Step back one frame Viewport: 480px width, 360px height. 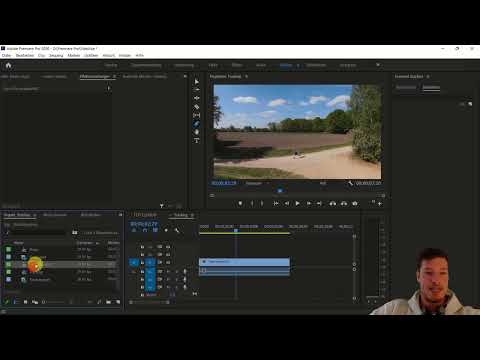pos(287,203)
